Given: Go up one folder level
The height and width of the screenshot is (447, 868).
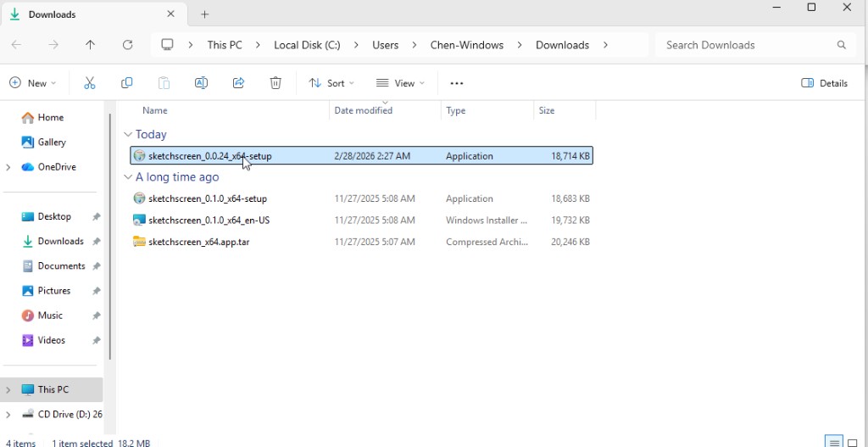Looking at the screenshot, I should [x=90, y=45].
